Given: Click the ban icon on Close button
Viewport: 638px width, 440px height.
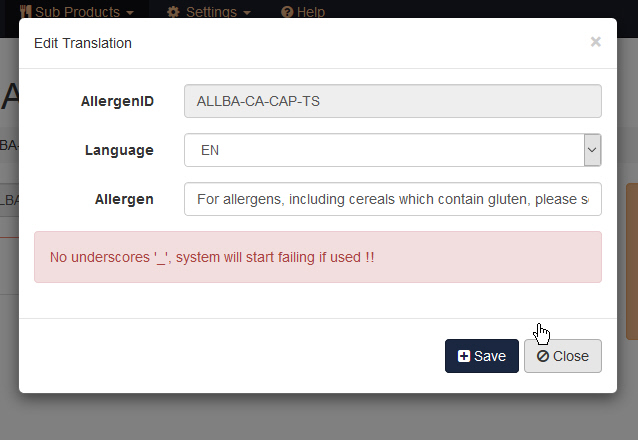Looking at the screenshot, I should 542,356.
